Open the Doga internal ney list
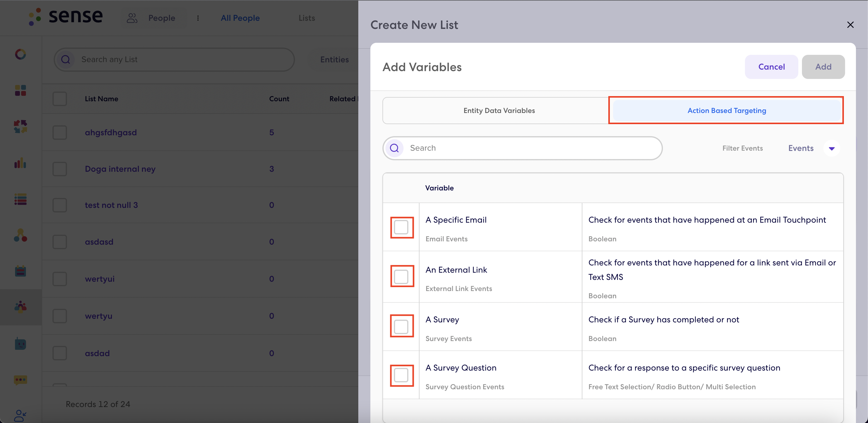868x423 pixels. pyautogui.click(x=120, y=169)
